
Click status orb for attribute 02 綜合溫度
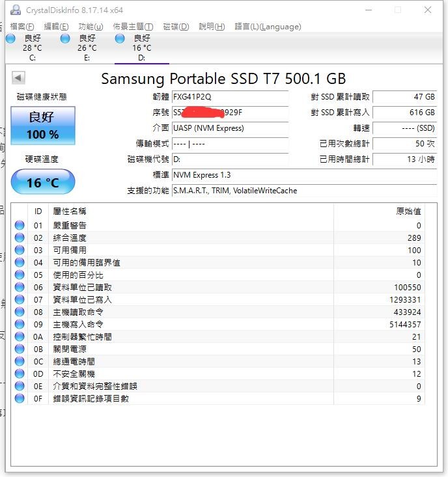pos(20,238)
